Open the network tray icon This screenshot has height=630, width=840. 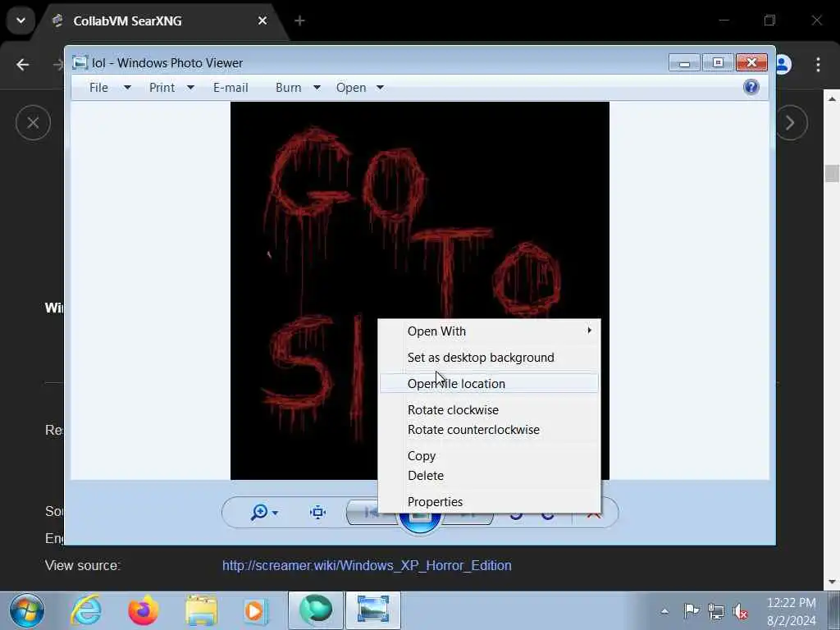pos(715,610)
